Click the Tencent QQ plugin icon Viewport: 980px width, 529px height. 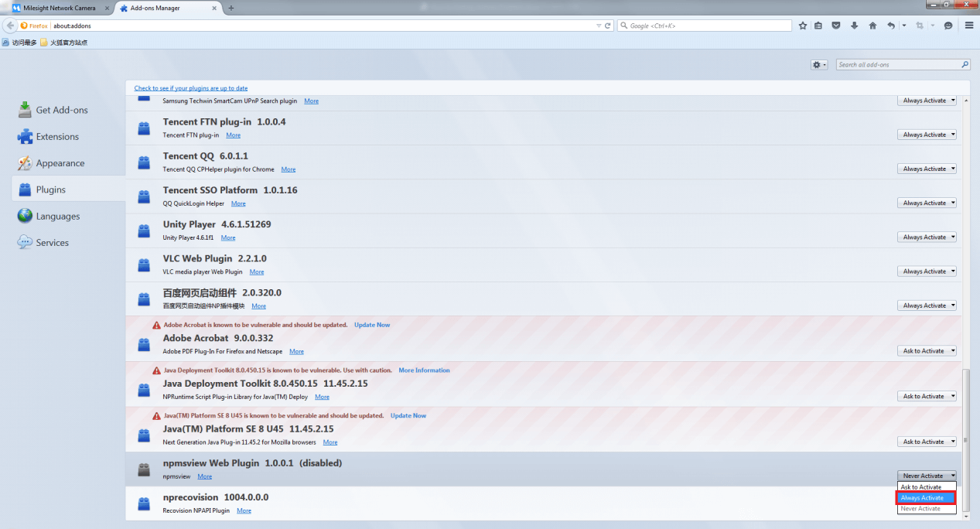pos(144,162)
